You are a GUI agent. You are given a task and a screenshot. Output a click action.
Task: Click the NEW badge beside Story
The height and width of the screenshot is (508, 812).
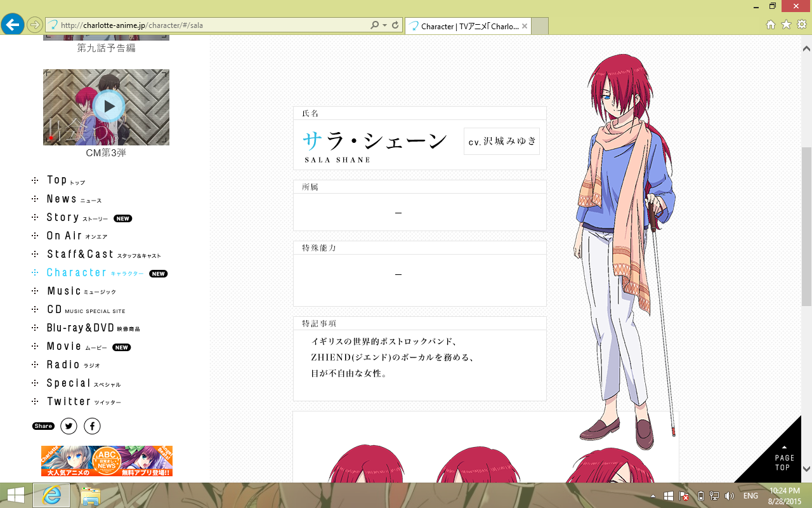tap(122, 218)
